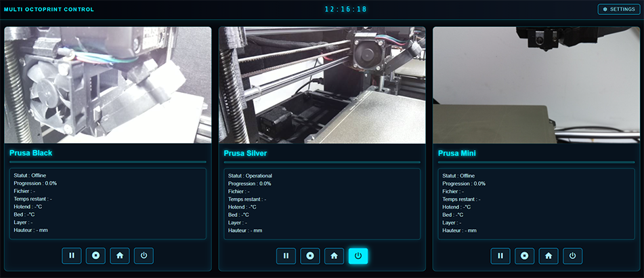Toggle power for Prusa Mini printer
The width and height of the screenshot is (644, 278).
pyautogui.click(x=572, y=256)
